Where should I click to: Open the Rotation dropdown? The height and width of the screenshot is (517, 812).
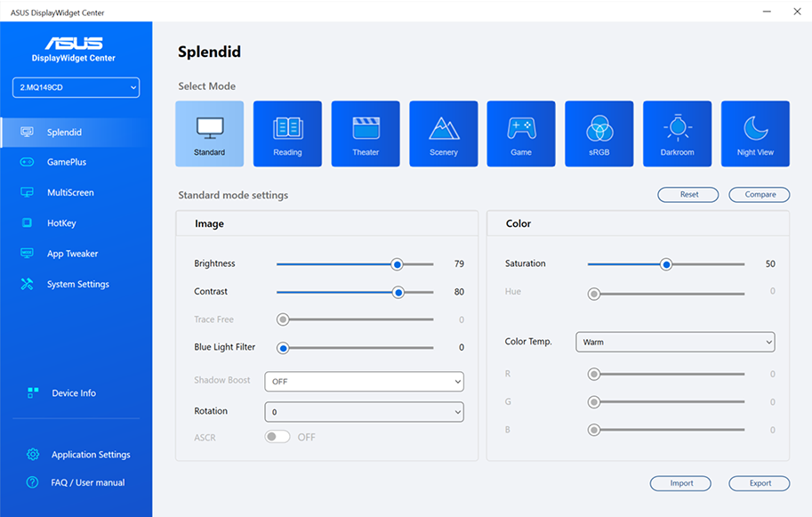365,412
